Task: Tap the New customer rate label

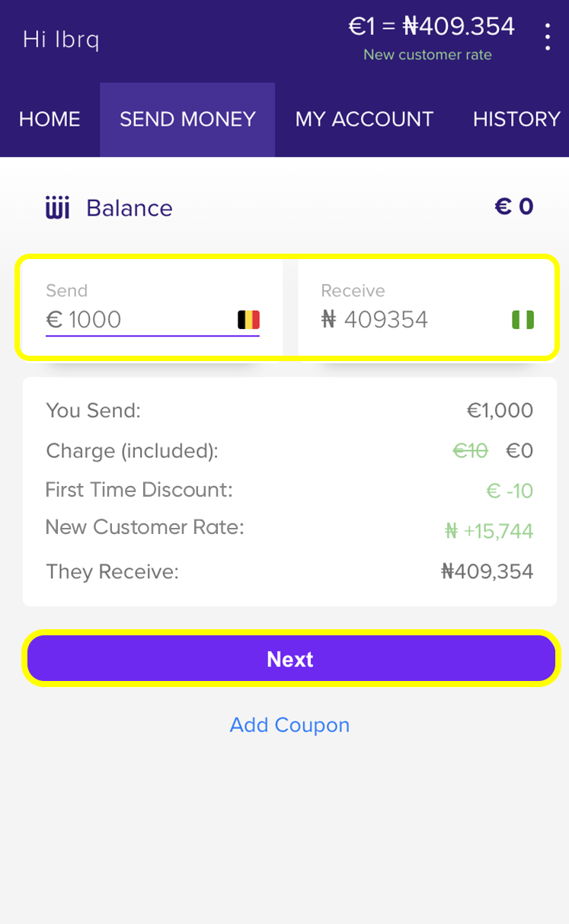Action: pyautogui.click(x=427, y=55)
